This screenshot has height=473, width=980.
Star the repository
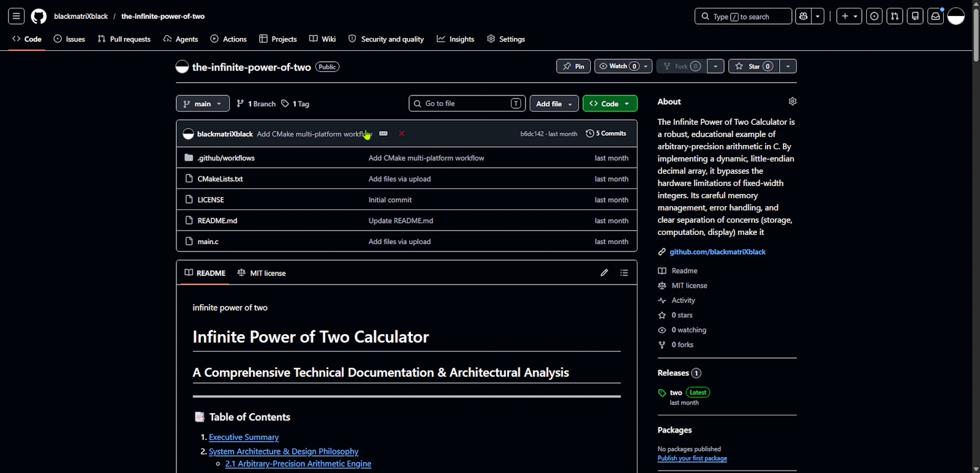click(x=754, y=66)
